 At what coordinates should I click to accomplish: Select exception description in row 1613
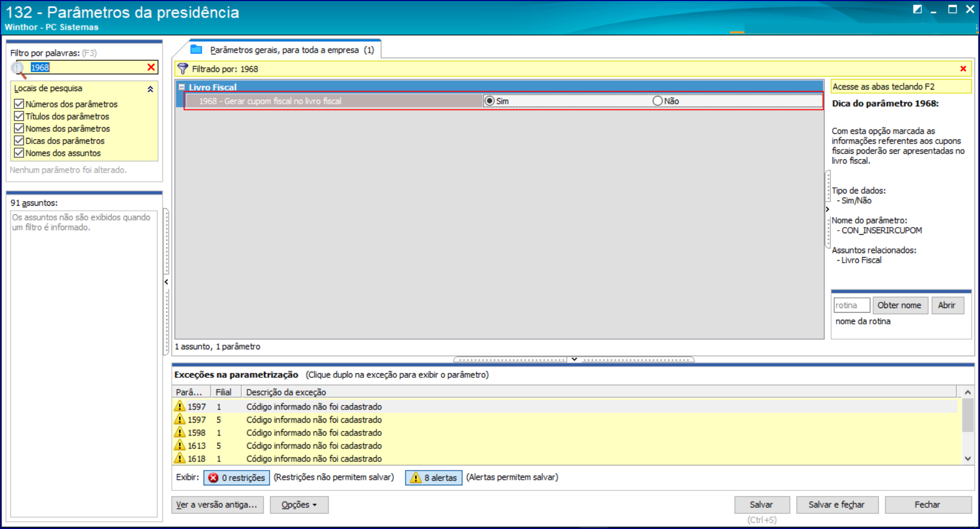click(314, 445)
